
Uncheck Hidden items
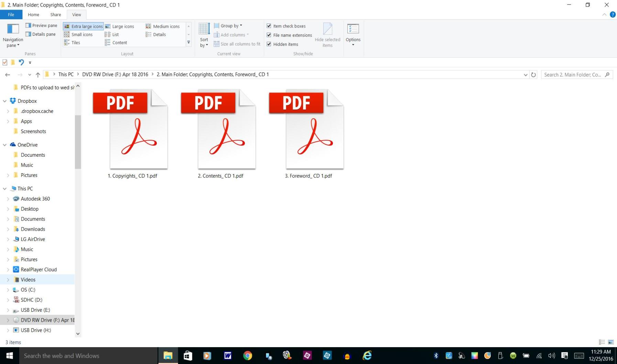(x=269, y=44)
